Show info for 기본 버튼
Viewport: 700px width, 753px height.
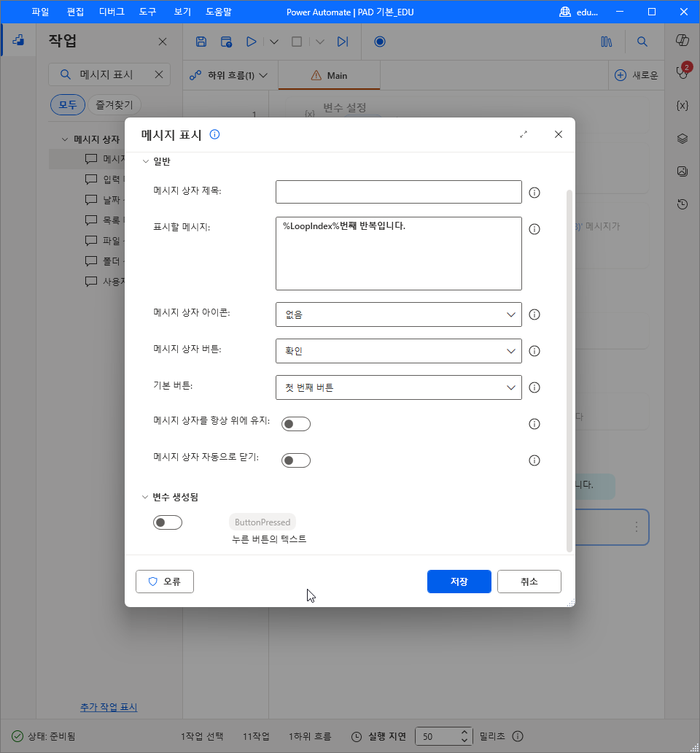click(534, 387)
